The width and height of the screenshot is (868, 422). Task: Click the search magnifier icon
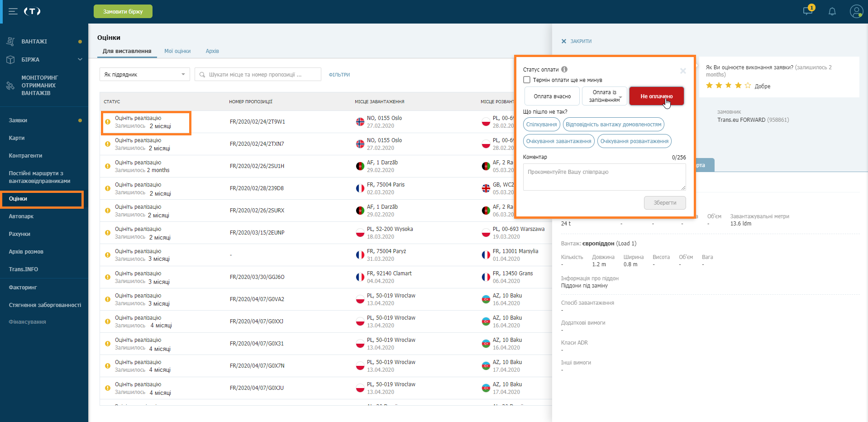coord(202,75)
